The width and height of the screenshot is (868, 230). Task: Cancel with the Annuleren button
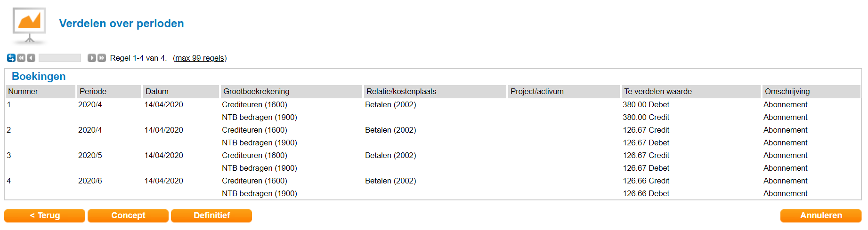[820, 215]
